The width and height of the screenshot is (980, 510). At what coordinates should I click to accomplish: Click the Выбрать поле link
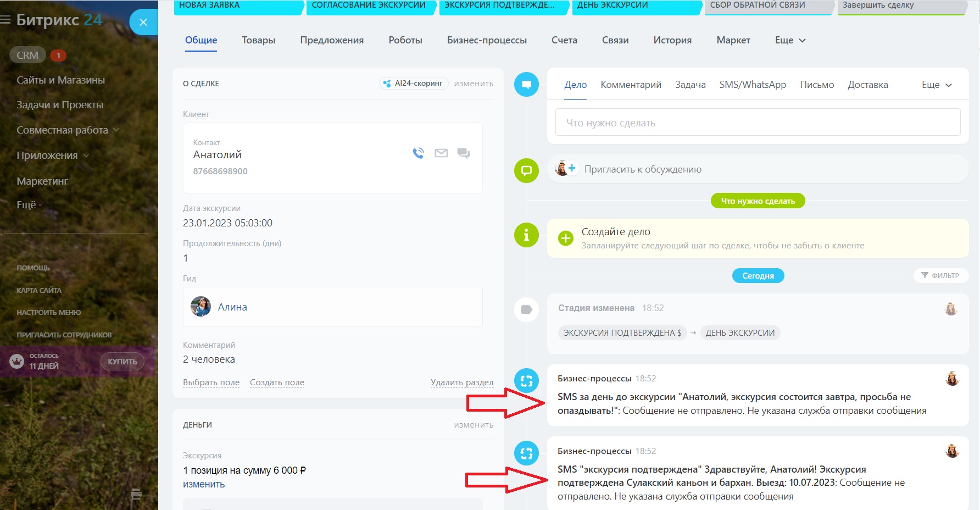211,382
